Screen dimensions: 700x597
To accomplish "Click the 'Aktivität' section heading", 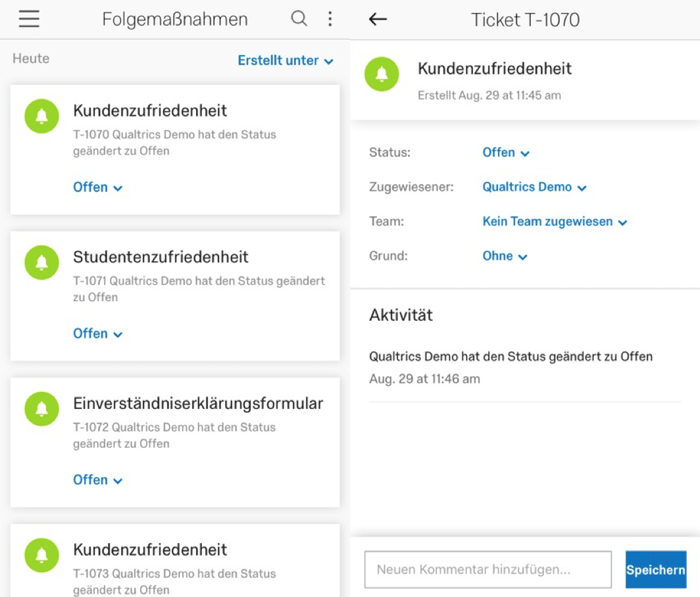I will (x=401, y=315).
